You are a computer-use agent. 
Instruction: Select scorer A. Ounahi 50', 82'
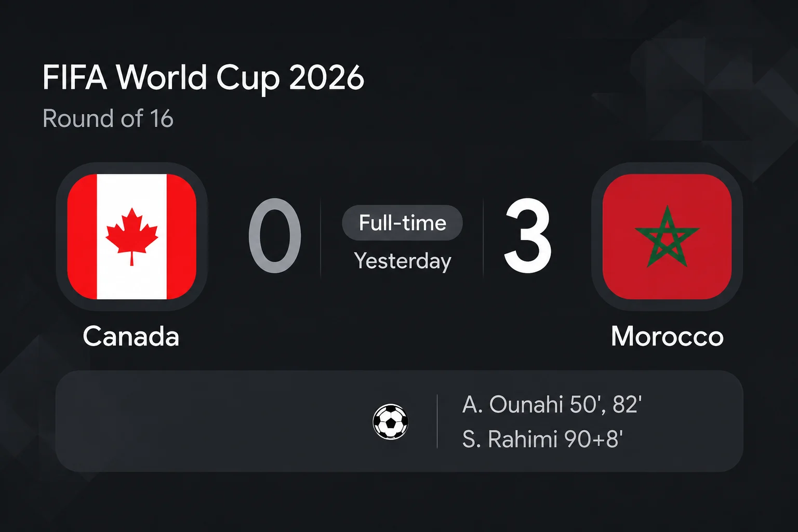tap(552, 405)
